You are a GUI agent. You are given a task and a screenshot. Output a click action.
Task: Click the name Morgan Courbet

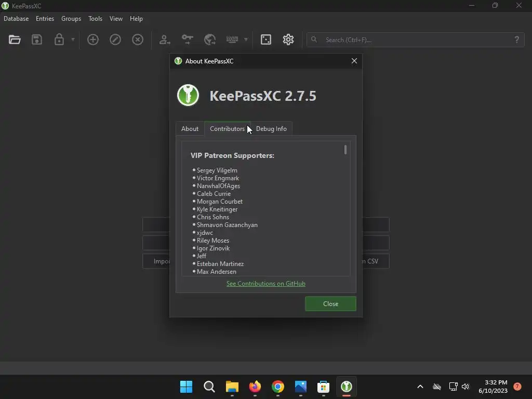click(x=220, y=202)
